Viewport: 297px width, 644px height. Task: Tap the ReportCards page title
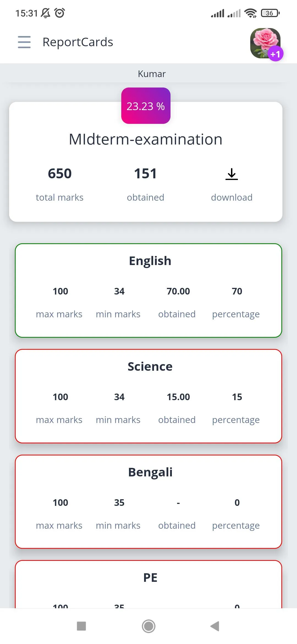78,42
